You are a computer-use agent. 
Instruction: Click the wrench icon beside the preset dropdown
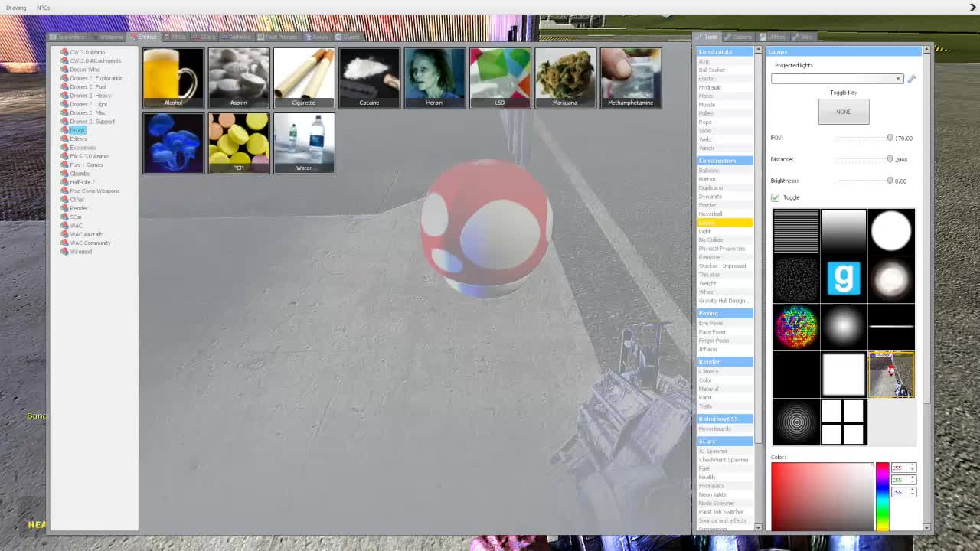[911, 78]
